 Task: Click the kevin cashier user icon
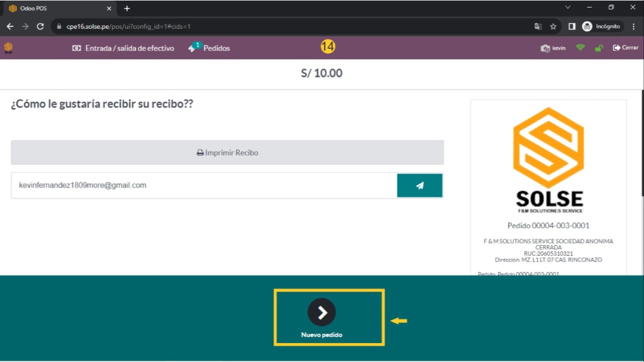click(x=553, y=48)
